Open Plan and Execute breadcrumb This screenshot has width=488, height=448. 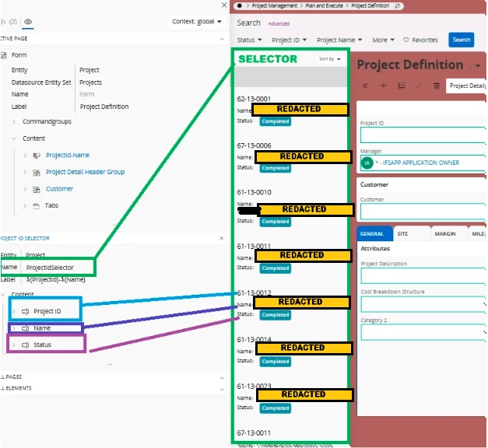click(324, 5)
